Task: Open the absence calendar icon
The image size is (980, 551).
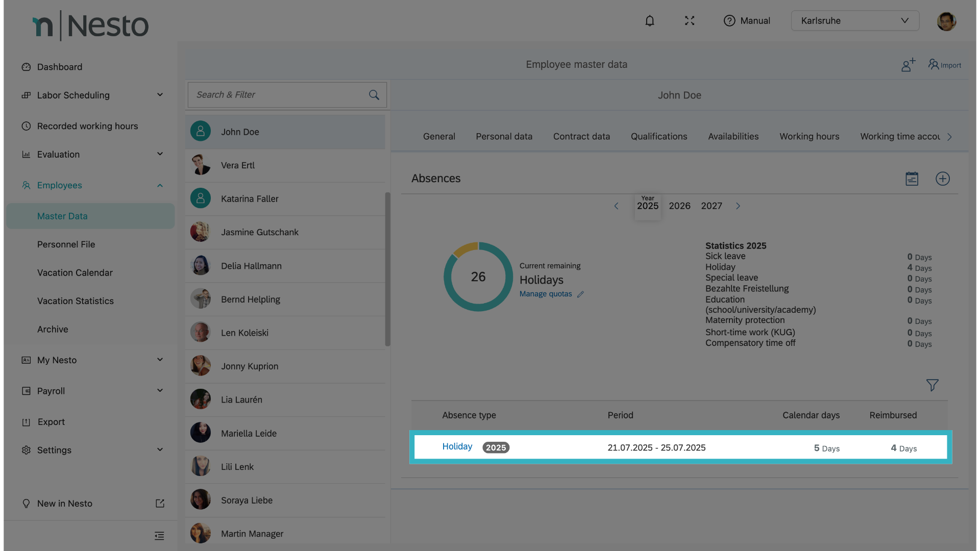Action: click(x=912, y=179)
